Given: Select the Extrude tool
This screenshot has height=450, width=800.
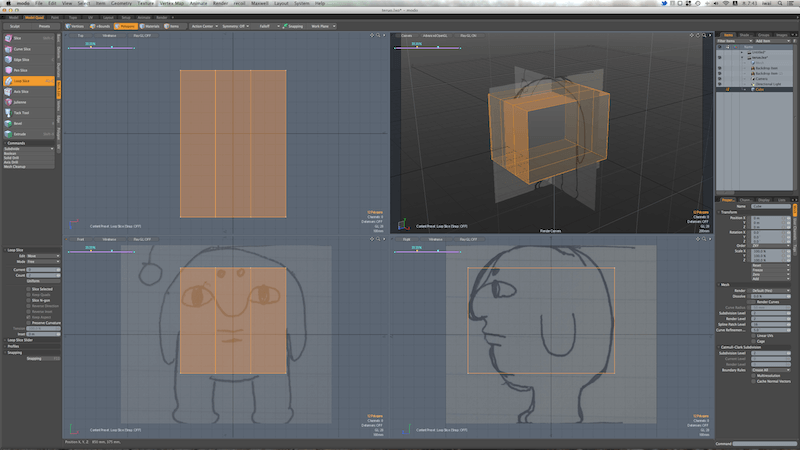Looking at the screenshot, I should 29,134.
